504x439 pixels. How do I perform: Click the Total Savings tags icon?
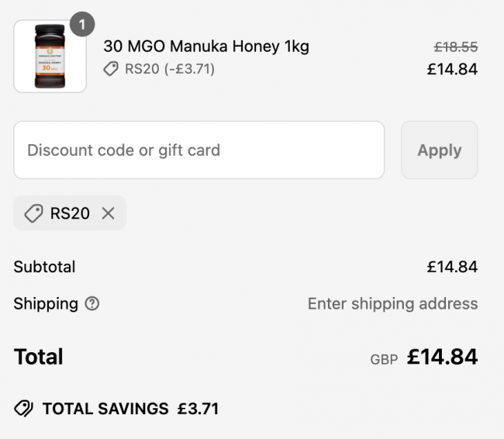(23, 409)
